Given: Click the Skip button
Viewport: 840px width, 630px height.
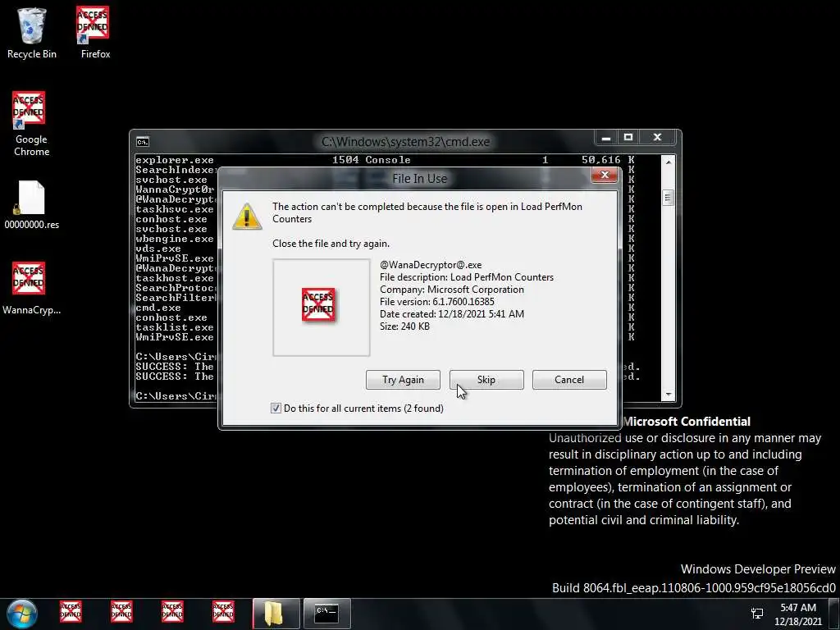Looking at the screenshot, I should coord(486,380).
